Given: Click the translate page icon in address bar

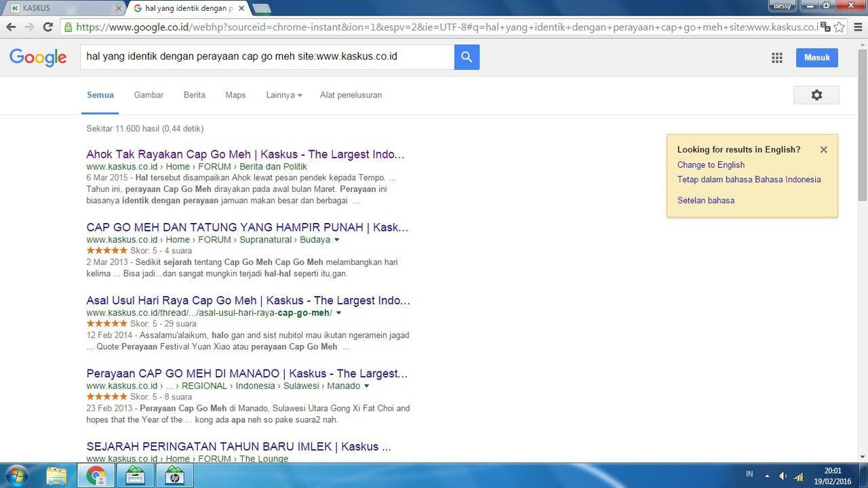Looking at the screenshot, I should click(825, 27).
